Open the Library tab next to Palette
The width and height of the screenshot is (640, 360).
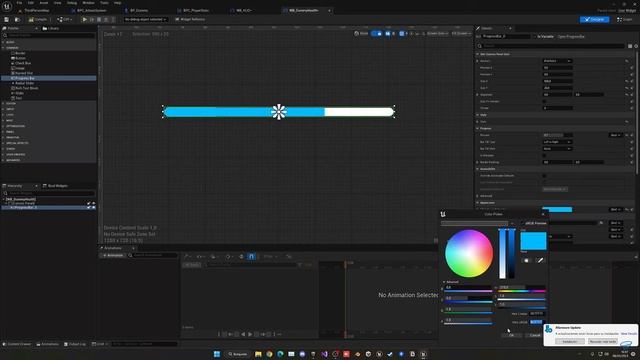(x=51, y=29)
